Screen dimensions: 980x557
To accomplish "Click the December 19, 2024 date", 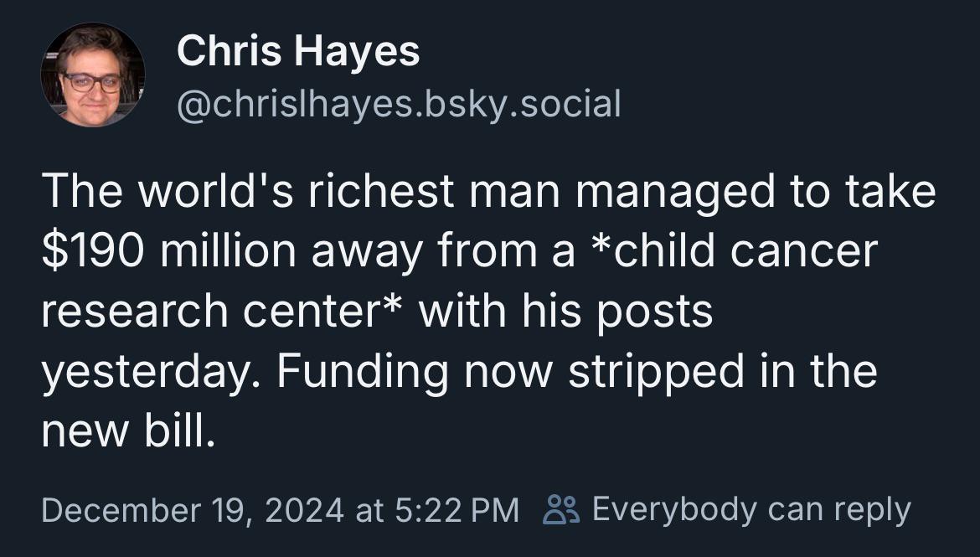I will [x=193, y=509].
